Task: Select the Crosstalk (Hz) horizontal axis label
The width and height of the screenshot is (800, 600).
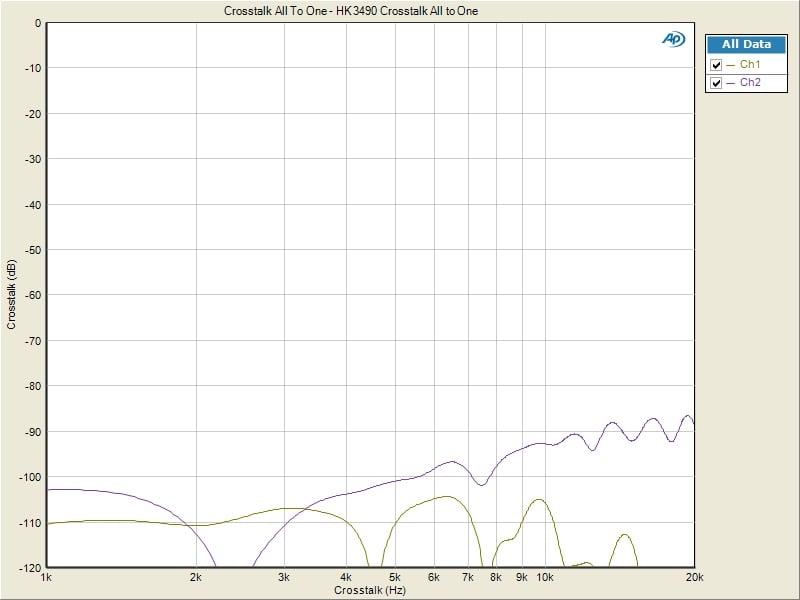Action: click(x=370, y=591)
